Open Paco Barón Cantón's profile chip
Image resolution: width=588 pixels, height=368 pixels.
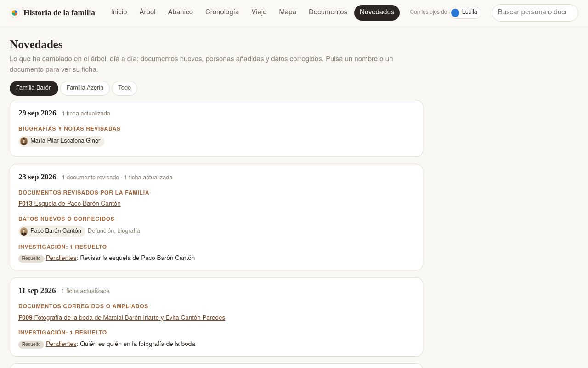52,231
